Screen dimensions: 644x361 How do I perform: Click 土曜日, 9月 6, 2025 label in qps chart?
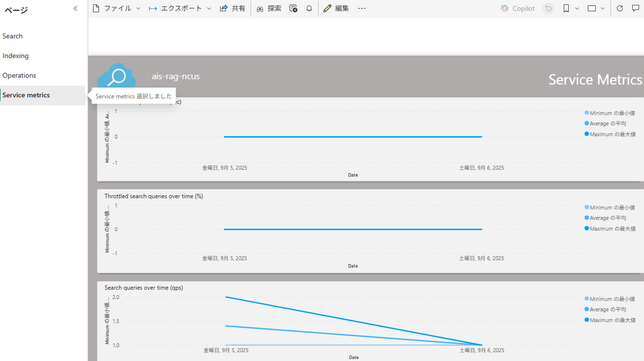[x=482, y=350]
